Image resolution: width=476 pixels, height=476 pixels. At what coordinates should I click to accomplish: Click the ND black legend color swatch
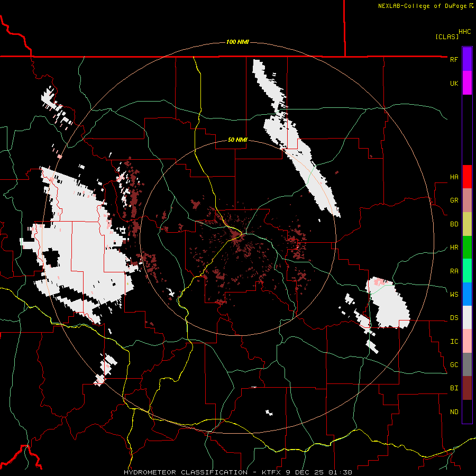pyautogui.click(x=467, y=411)
